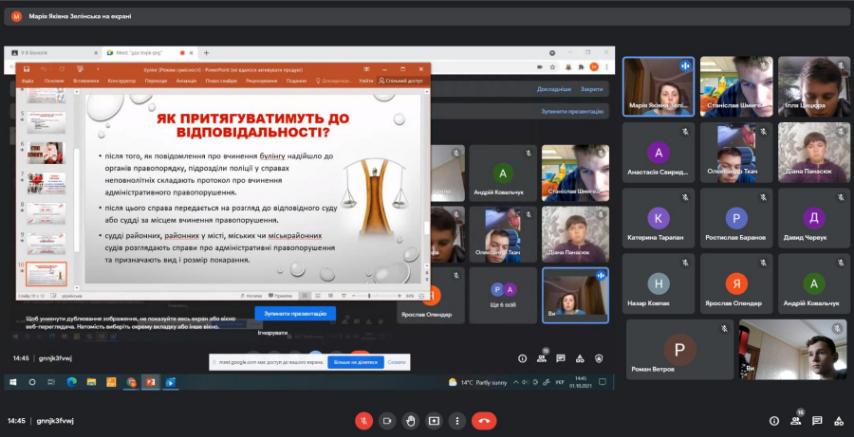854x437 pixels.
Task: Select slide 5 thumbnail
Action: (x=46, y=123)
